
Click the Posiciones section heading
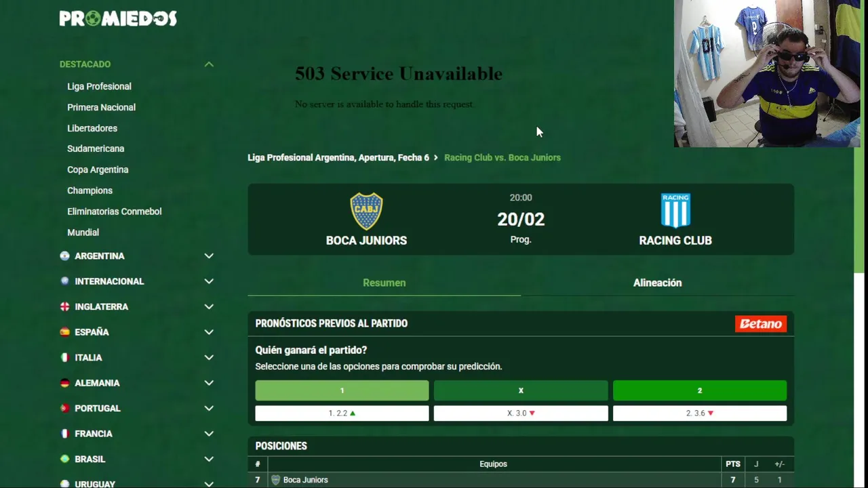281,446
